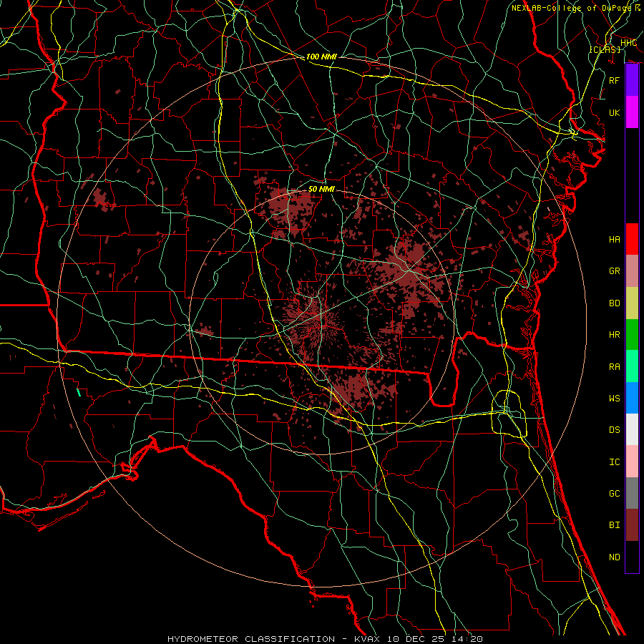This screenshot has width=644, height=644.
Task: Click the 50 NMI range ring label
Action: pyautogui.click(x=321, y=189)
